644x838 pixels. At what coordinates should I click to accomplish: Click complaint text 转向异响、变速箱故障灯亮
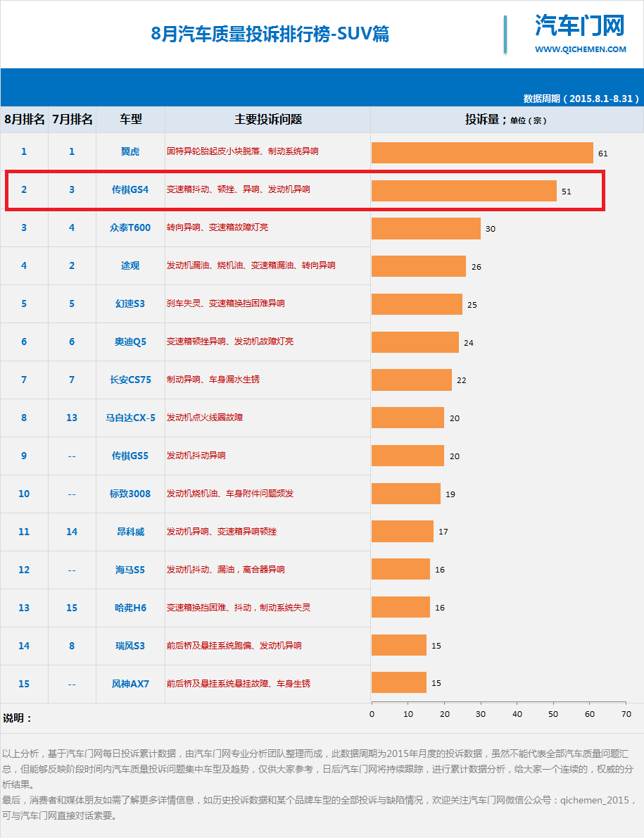click(217, 227)
